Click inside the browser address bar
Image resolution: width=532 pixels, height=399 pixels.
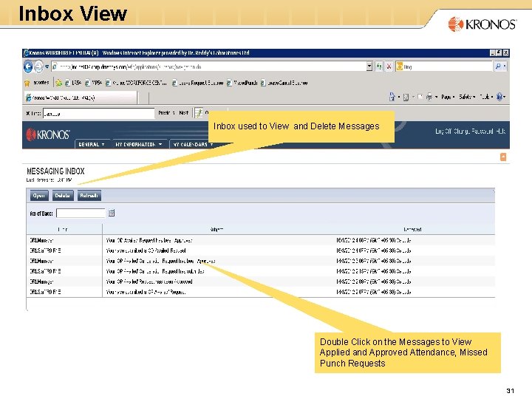pyautogui.click(x=208, y=66)
